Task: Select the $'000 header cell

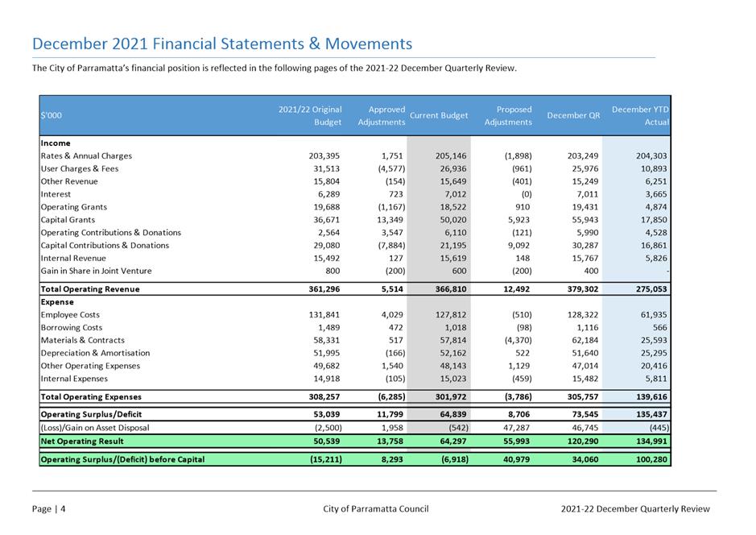Action: click(x=51, y=115)
